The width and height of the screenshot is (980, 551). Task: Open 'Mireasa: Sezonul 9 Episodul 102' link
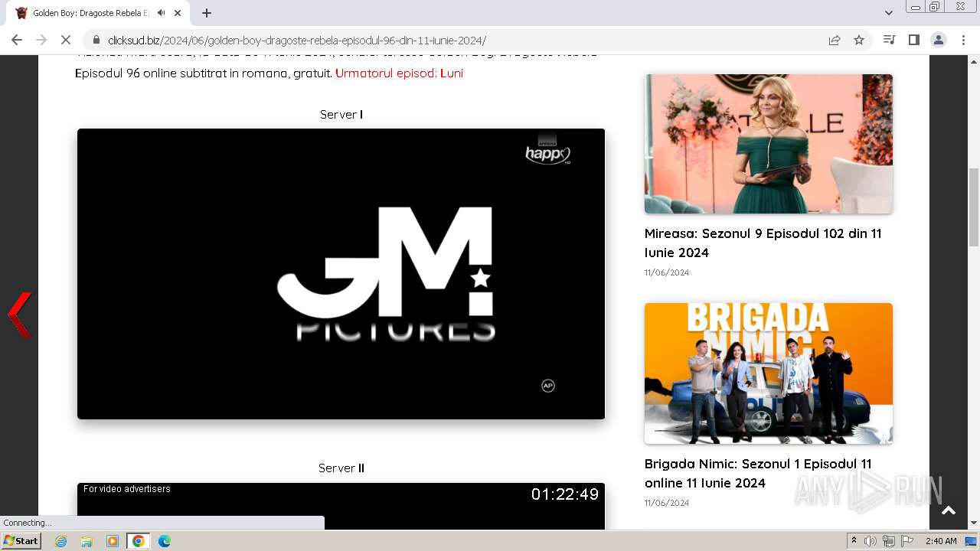coord(763,243)
